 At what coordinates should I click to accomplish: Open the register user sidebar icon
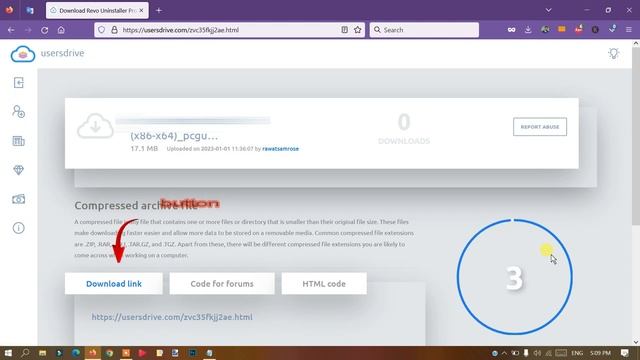[x=18, y=111]
